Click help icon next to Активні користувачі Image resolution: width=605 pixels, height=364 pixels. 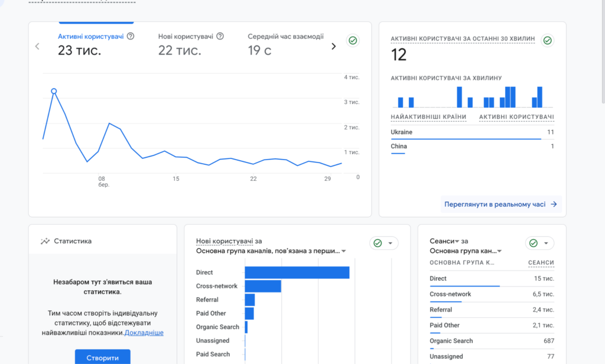(x=131, y=36)
